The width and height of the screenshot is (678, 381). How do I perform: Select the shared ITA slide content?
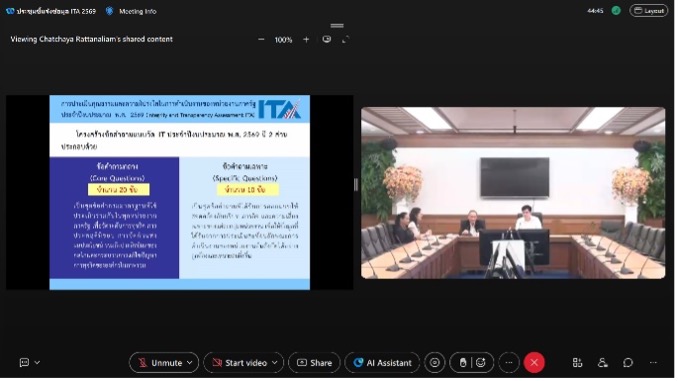(180, 193)
